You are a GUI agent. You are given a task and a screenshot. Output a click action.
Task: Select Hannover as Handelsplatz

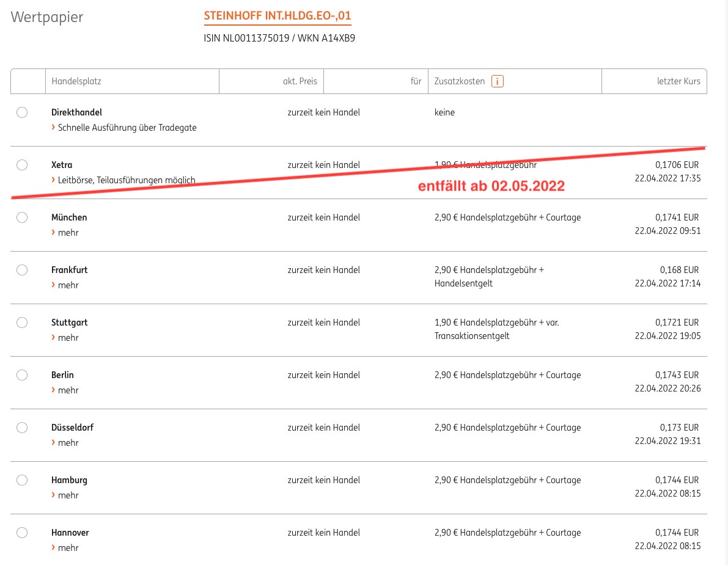click(22, 533)
